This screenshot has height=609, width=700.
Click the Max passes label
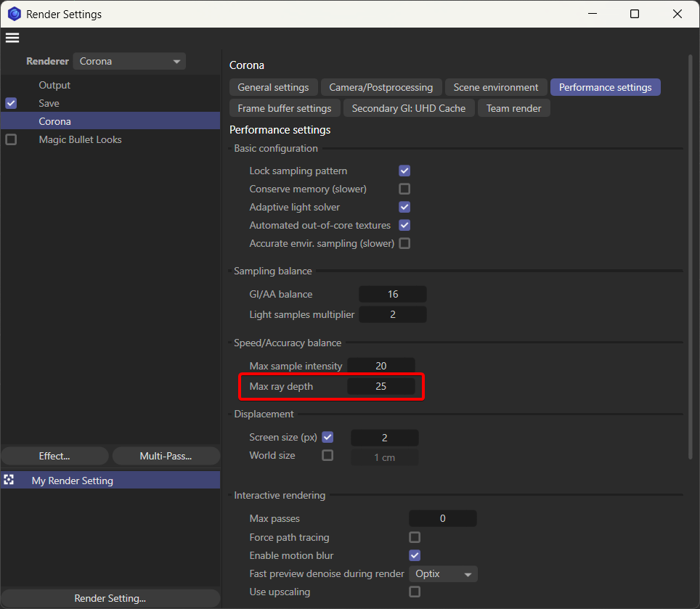[x=274, y=519]
